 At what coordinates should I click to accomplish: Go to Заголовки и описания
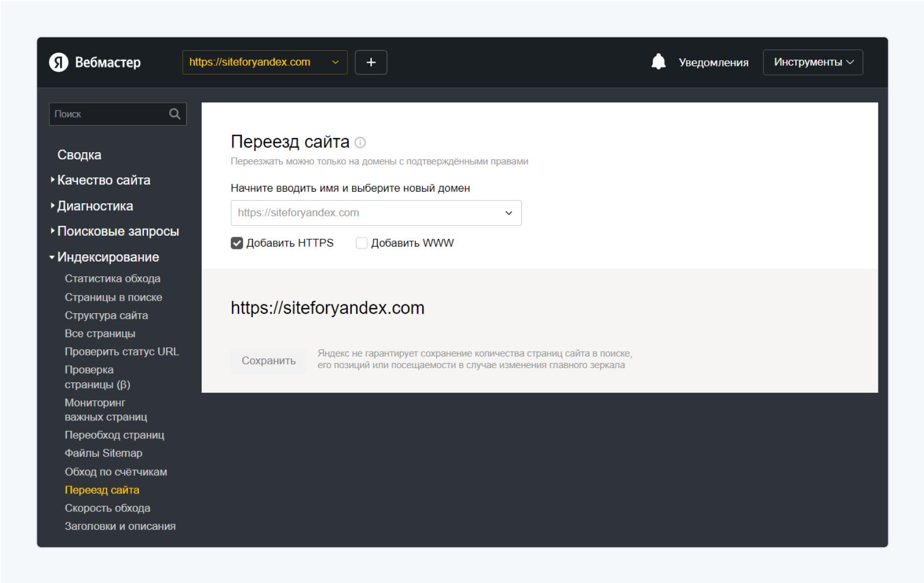pos(120,526)
